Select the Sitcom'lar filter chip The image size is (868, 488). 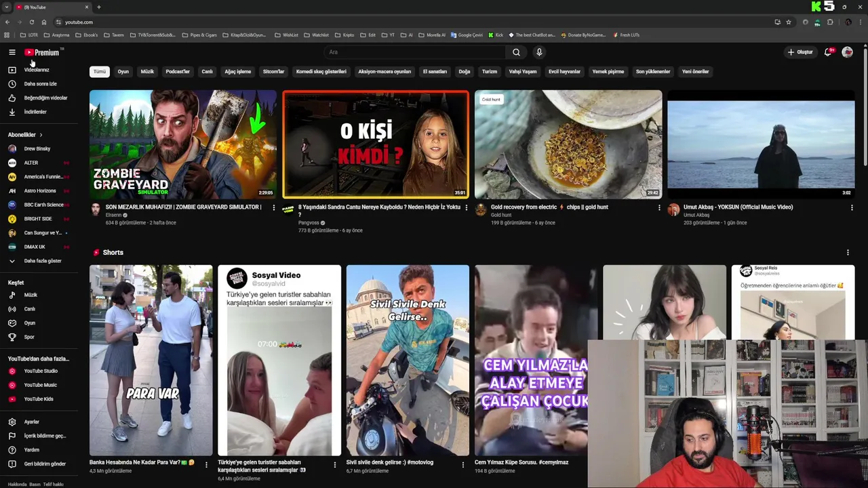tap(274, 71)
